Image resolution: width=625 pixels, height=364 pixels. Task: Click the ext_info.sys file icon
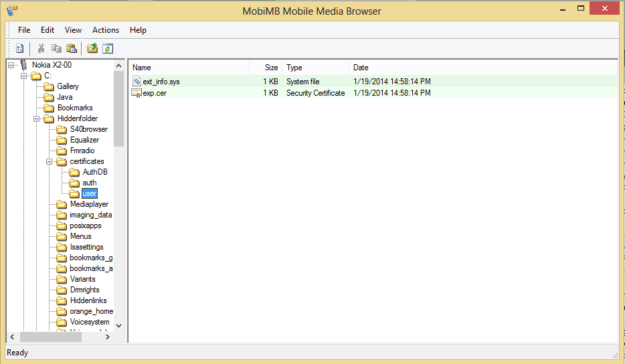click(137, 82)
